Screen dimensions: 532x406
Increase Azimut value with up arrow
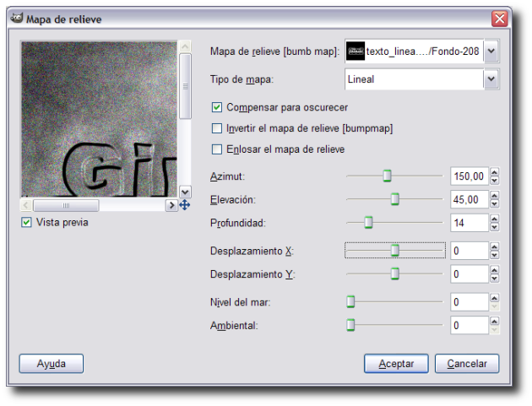494,172
